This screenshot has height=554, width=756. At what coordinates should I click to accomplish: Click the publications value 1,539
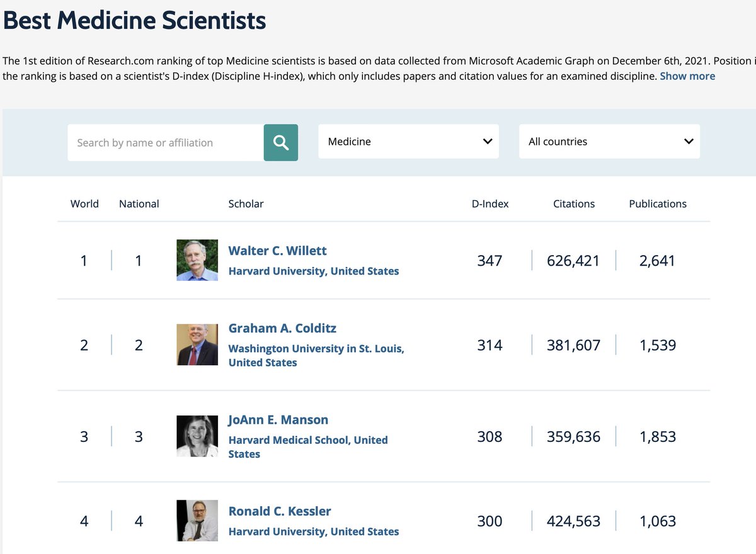click(658, 346)
